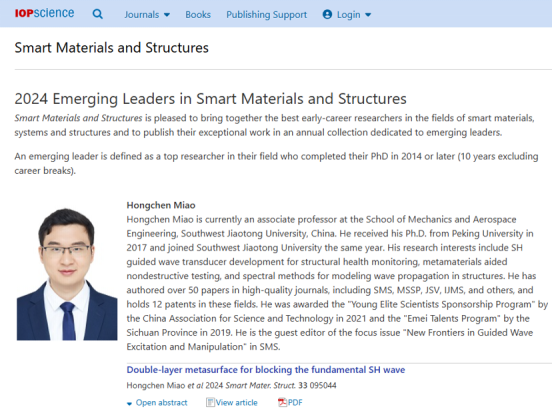Open search with the magnifier icon
Screen dimensions: 554x414
click(98, 14)
